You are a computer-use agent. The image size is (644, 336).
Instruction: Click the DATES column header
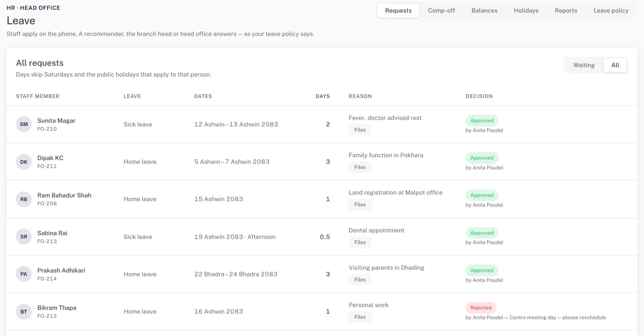click(203, 96)
